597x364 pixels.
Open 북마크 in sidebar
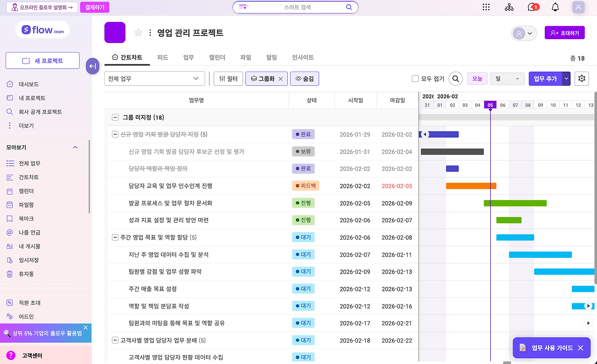coord(26,219)
